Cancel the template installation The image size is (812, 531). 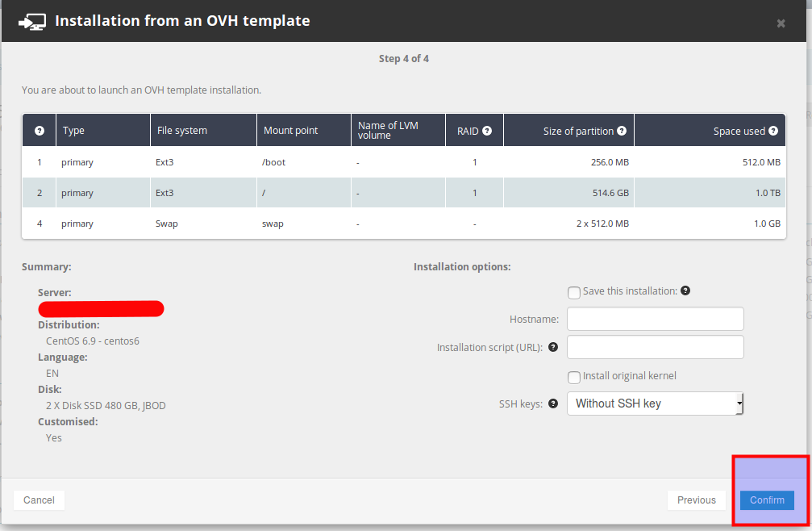tap(39, 500)
